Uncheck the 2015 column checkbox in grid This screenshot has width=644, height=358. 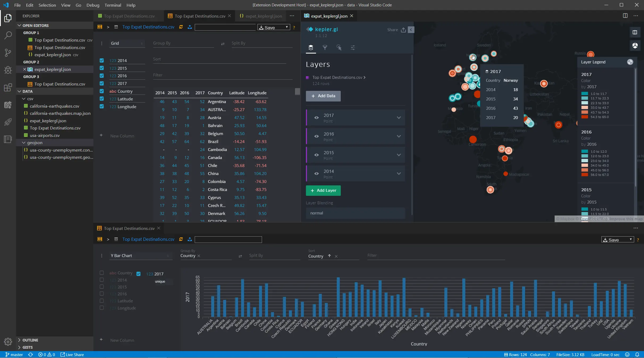coord(102,68)
